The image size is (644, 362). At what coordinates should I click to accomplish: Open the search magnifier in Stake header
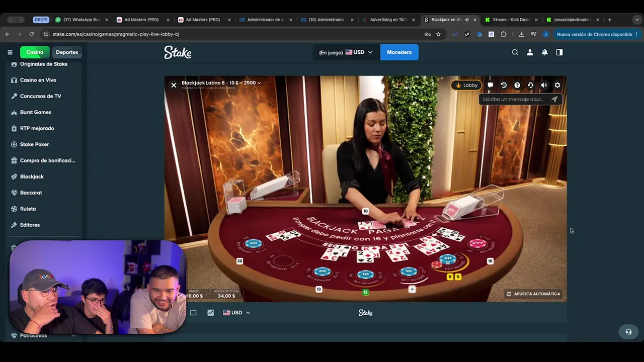(515, 52)
